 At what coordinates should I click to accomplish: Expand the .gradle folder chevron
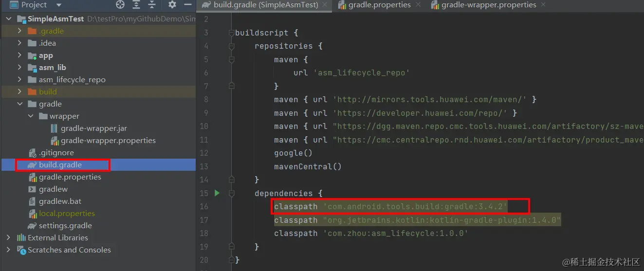(19, 31)
